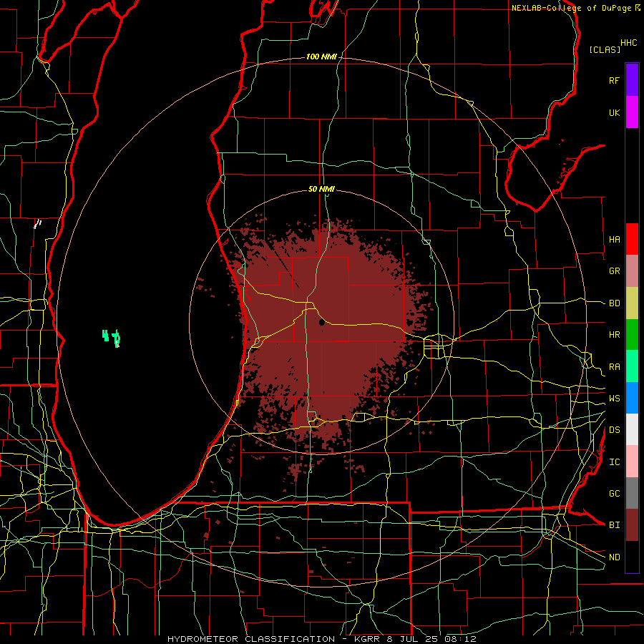Select the GC gray legend swatch
This screenshot has width=644, height=644.
pyautogui.click(x=632, y=493)
